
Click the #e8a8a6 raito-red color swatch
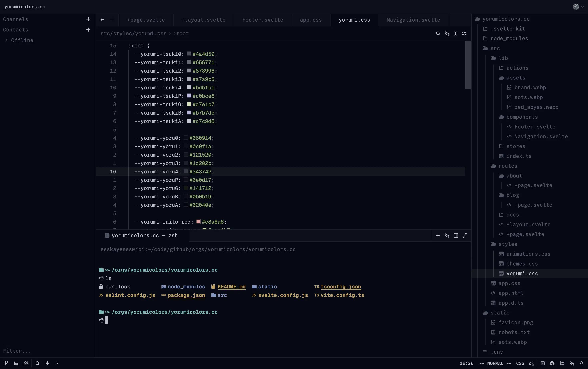pyautogui.click(x=198, y=222)
